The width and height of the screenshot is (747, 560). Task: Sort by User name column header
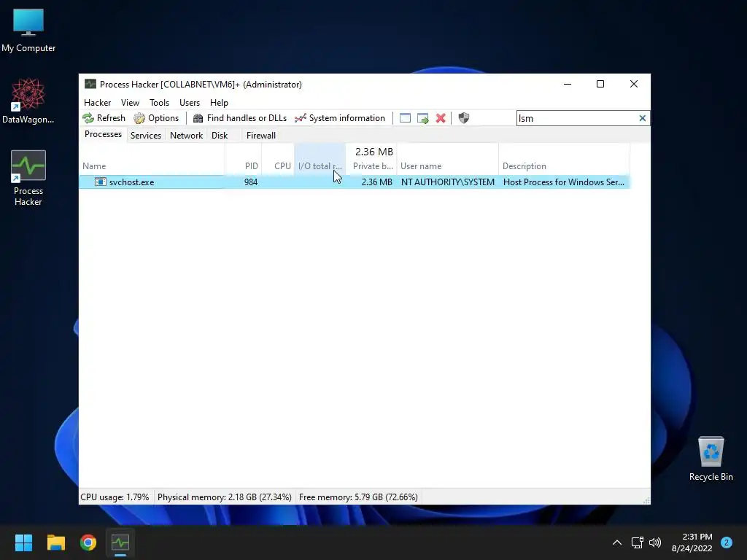pyautogui.click(x=447, y=160)
